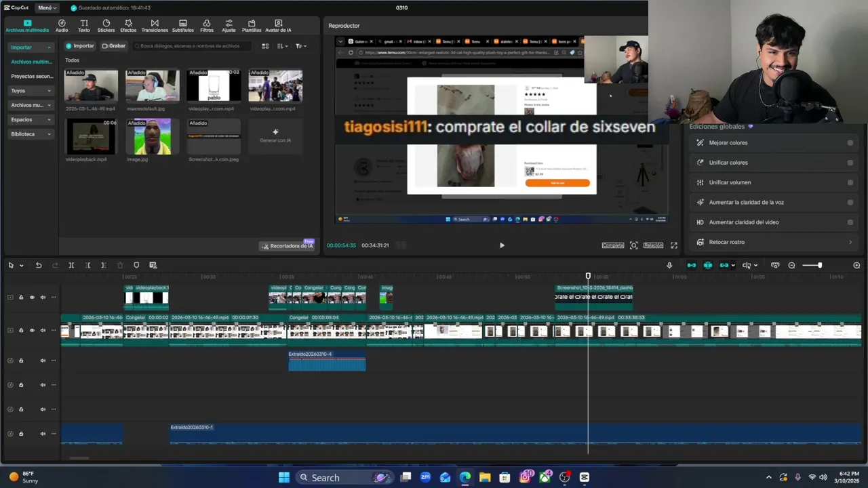
Task: Select the Extraído20260310-4 audio clip
Action: 327,361
